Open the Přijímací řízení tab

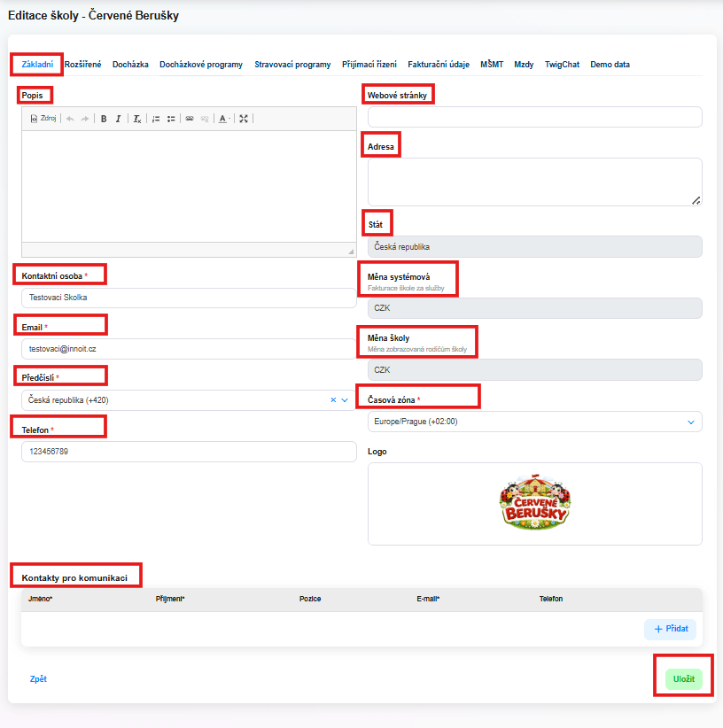tap(369, 65)
